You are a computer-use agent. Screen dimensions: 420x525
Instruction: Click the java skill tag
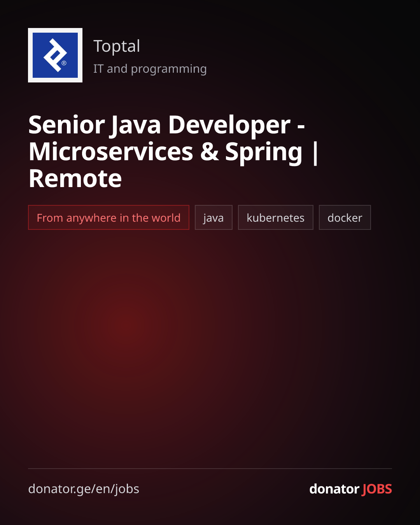coord(213,217)
